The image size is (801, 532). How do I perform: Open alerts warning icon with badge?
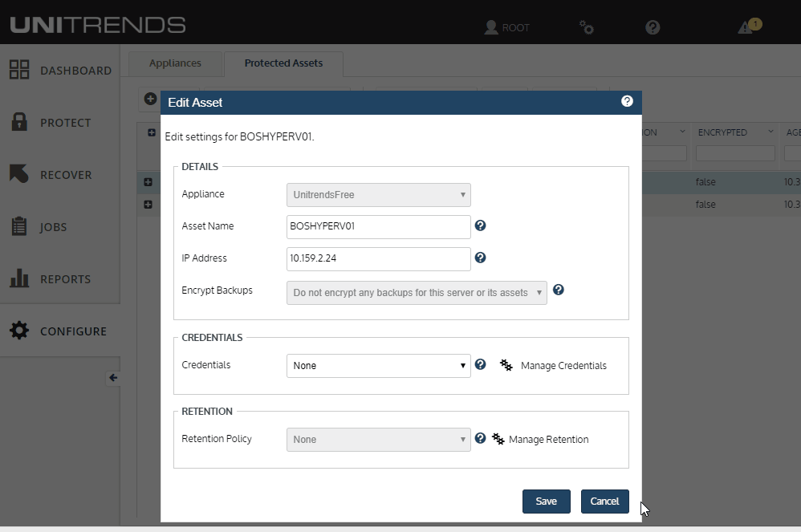coord(750,26)
